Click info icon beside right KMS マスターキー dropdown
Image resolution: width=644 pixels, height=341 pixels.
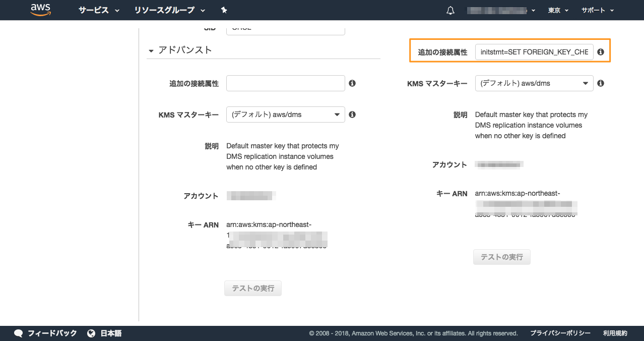601,83
